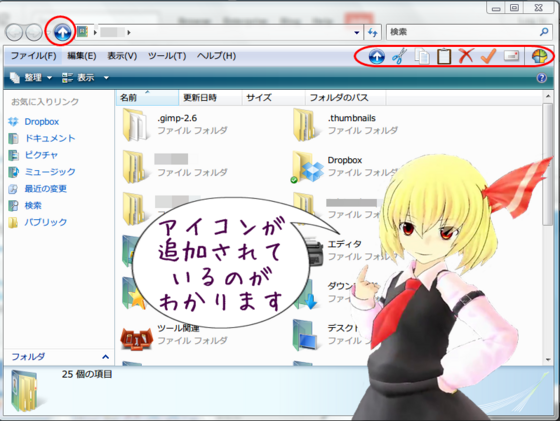Click the user folder icon in address bar

83,32
